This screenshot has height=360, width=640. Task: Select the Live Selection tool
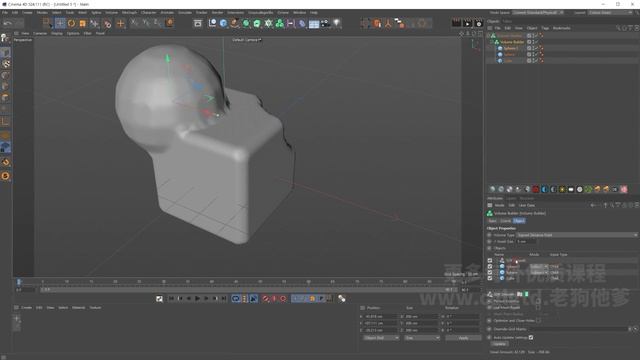click(x=47, y=23)
